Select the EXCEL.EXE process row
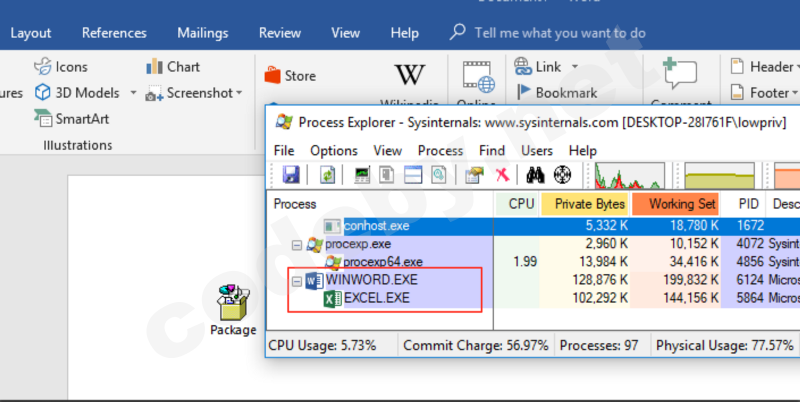800x402 pixels. (533, 298)
